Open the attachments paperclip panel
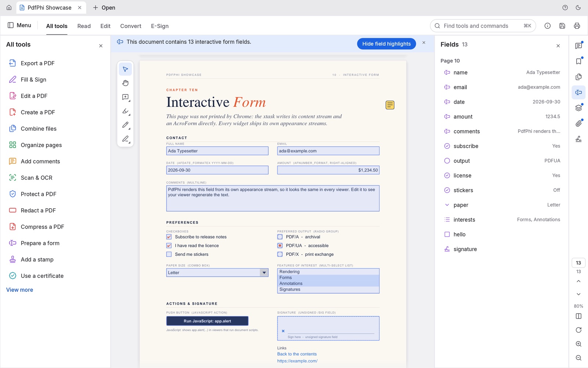The width and height of the screenshot is (588, 368). [x=578, y=123]
